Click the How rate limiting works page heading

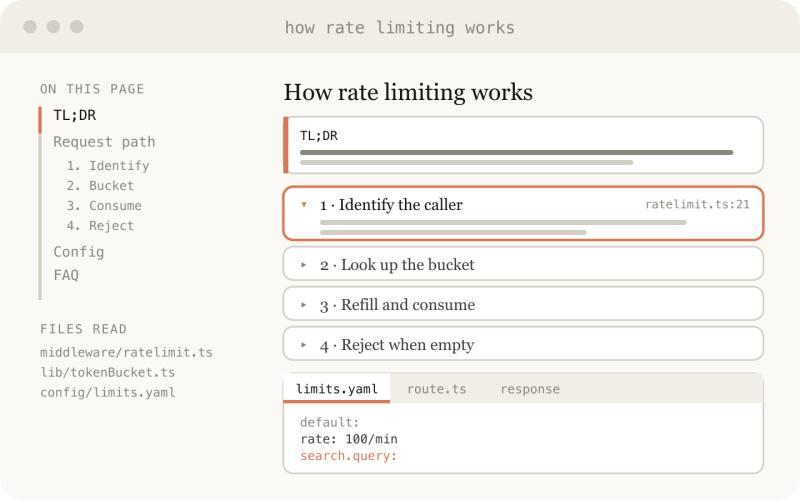pyautogui.click(x=408, y=93)
